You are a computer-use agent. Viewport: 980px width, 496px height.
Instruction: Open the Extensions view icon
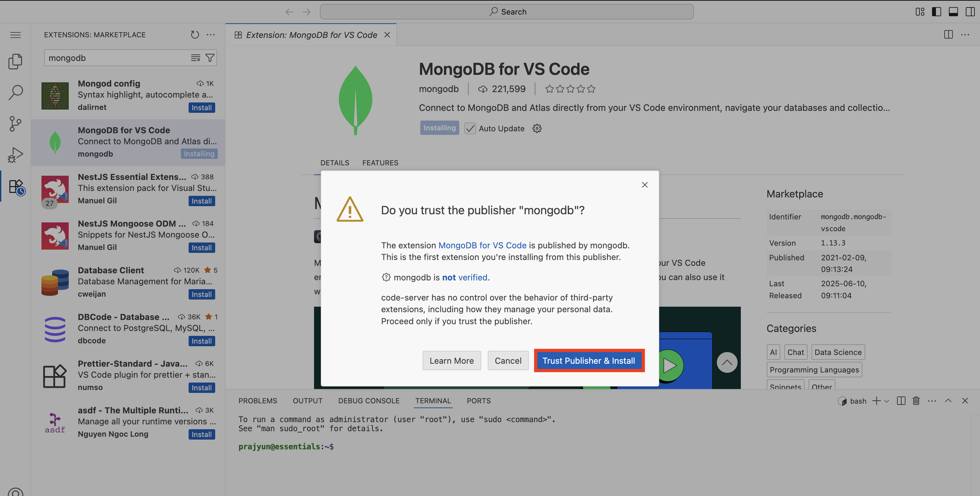(16, 187)
